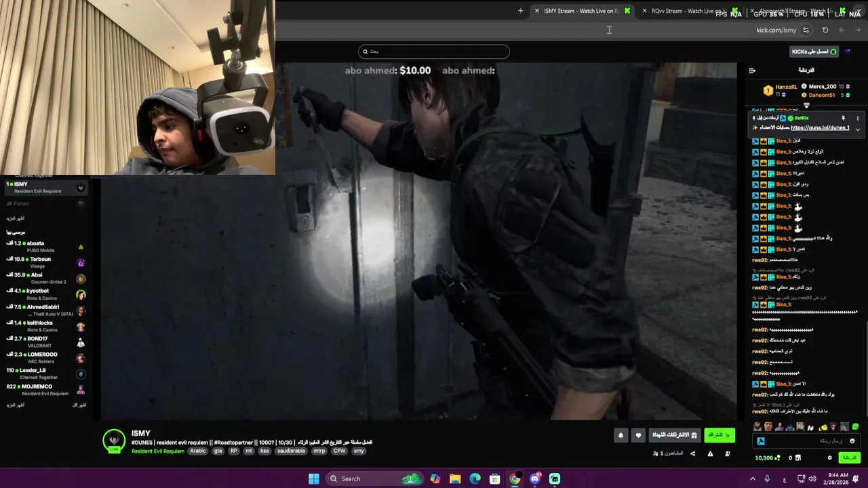Screen dimensions: 868x488
Task: Open keithlocks channel in sidebar
Action: coord(46,326)
